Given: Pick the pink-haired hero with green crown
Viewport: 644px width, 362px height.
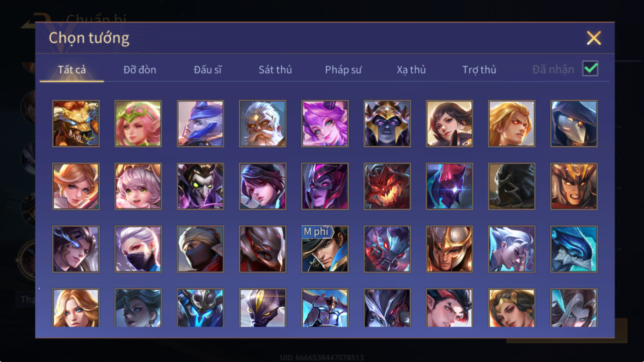Looking at the screenshot, I should coord(138,124).
